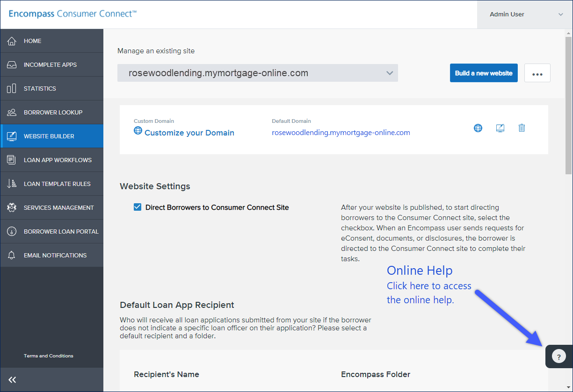
Task: Click the Website Builder monitor icon
Action: [x=12, y=136]
